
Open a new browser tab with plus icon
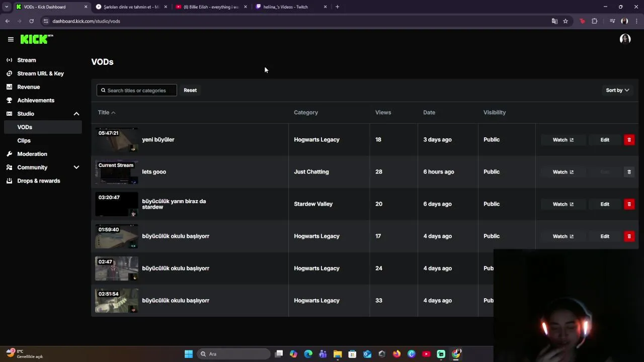(x=337, y=7)
